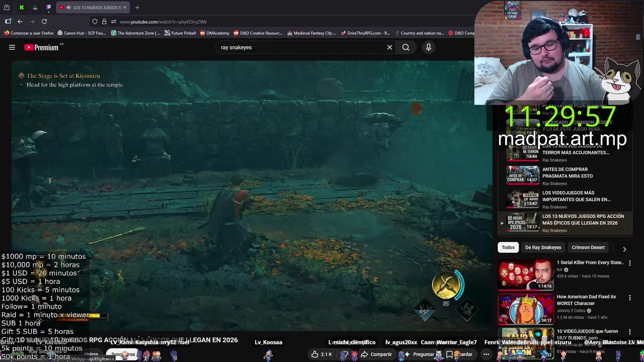Switch to the pinned Twitch tab

[49, 8]
